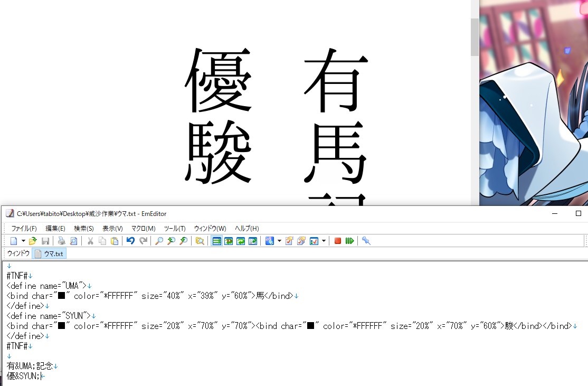Click the EmEditor title bar app icon
Screen dimensions: 588x386
pyautogui.click(x=10, y=213)
